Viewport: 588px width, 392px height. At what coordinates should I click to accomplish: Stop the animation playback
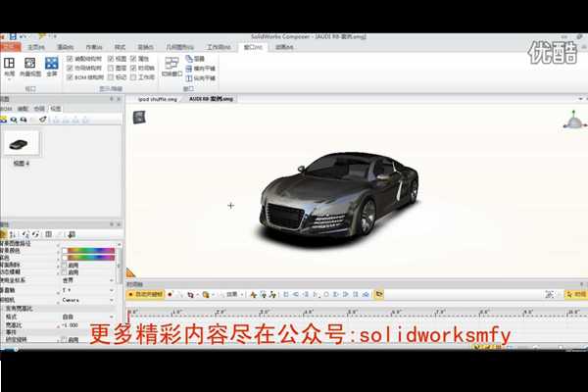point(326,294)
